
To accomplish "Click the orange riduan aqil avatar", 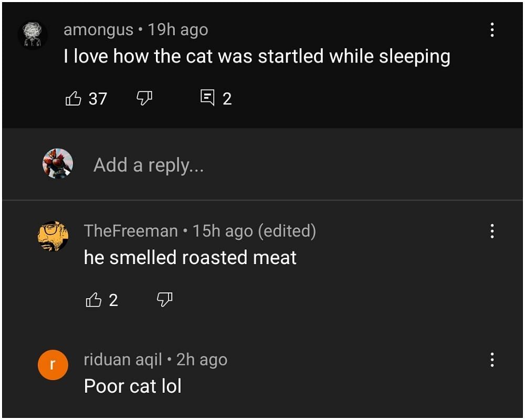I will (53, 364).
